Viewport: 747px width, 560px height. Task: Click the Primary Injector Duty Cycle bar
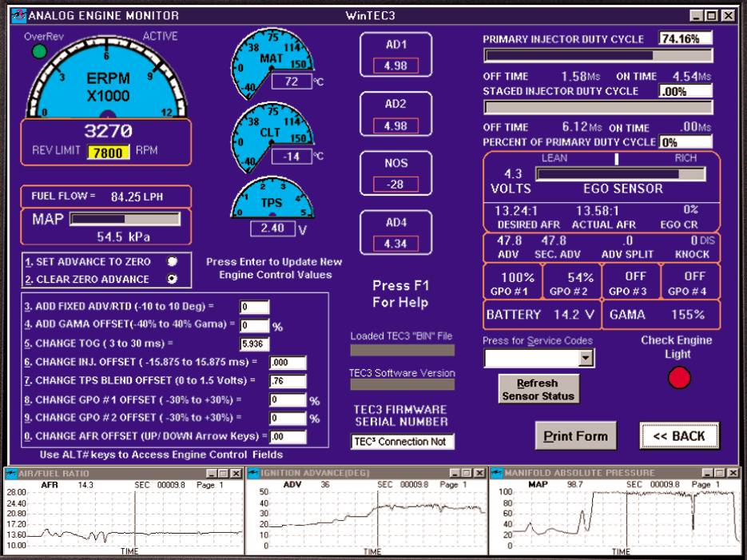tap(598, 56)
